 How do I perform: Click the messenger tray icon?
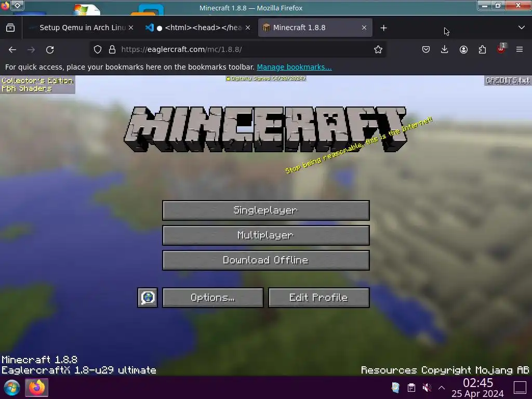(395, 388)
